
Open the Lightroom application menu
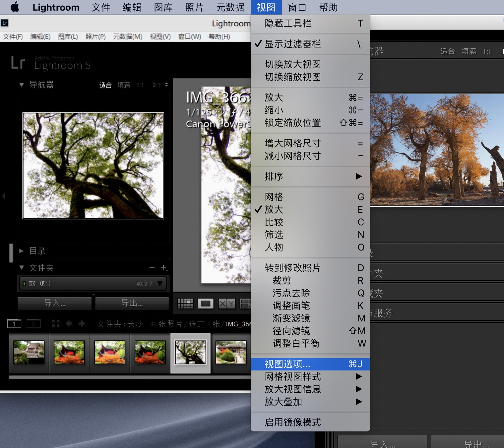(56, 7)
